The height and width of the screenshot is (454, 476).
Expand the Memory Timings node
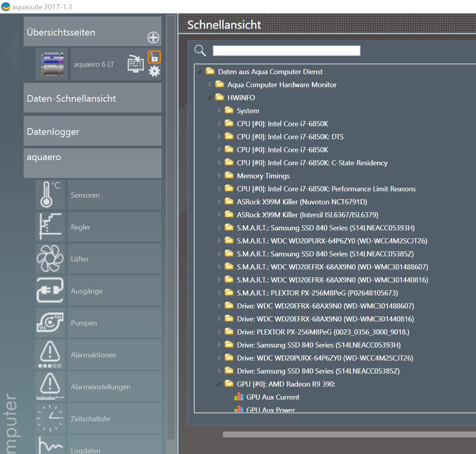(x=219, y=176)
